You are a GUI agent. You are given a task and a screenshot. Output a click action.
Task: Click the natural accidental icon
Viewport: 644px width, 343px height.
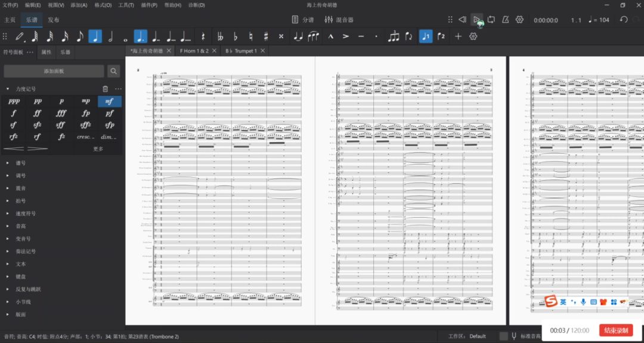point(251,36)
